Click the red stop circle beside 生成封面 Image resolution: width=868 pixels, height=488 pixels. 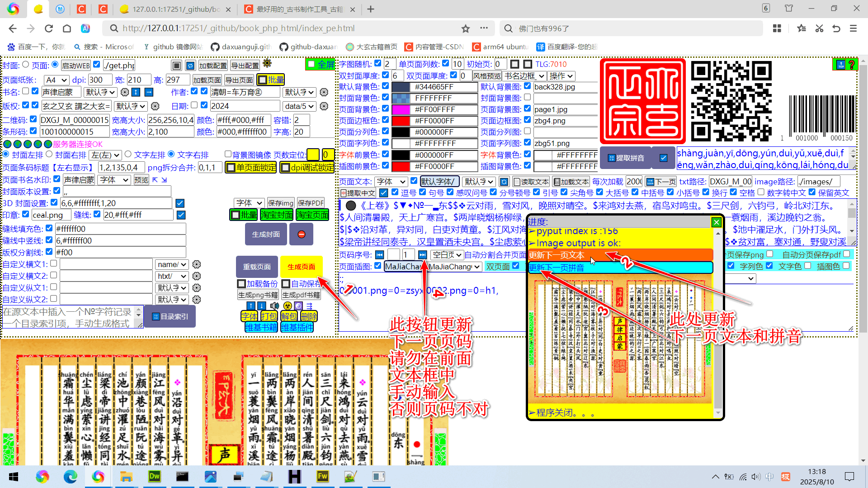pos(301,234)
